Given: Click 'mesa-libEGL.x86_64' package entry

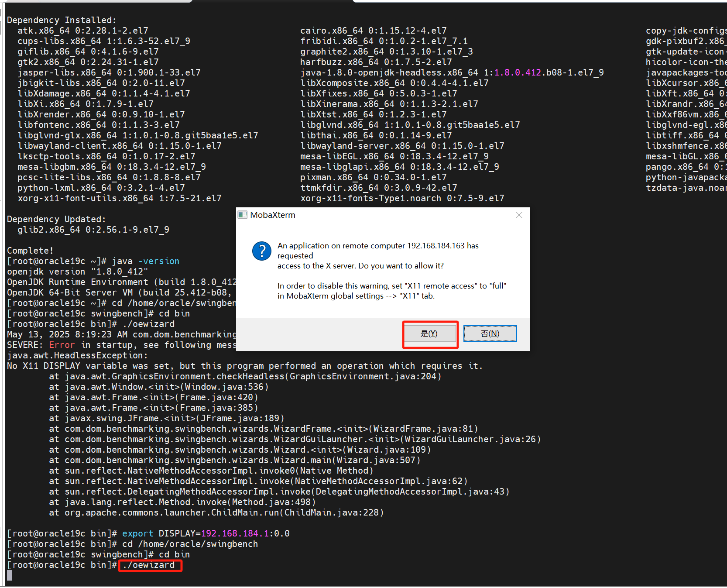Looking at the screenshot, I should coord(394,156).
